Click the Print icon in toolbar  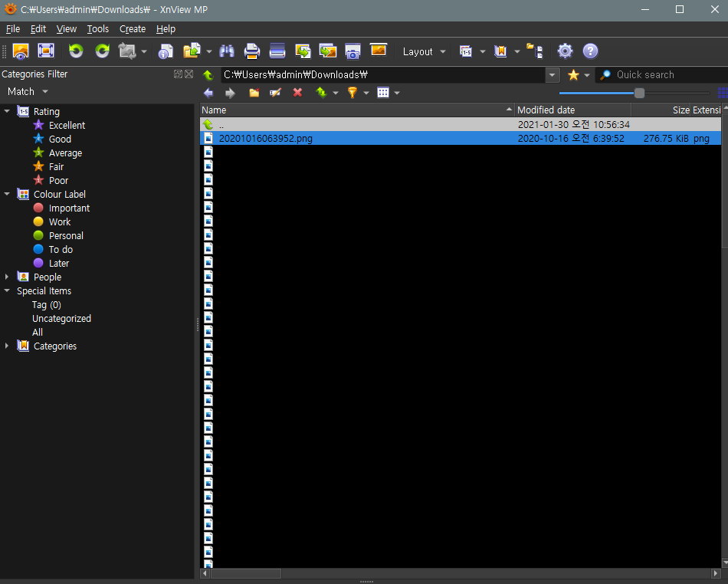tap(252, 51)
